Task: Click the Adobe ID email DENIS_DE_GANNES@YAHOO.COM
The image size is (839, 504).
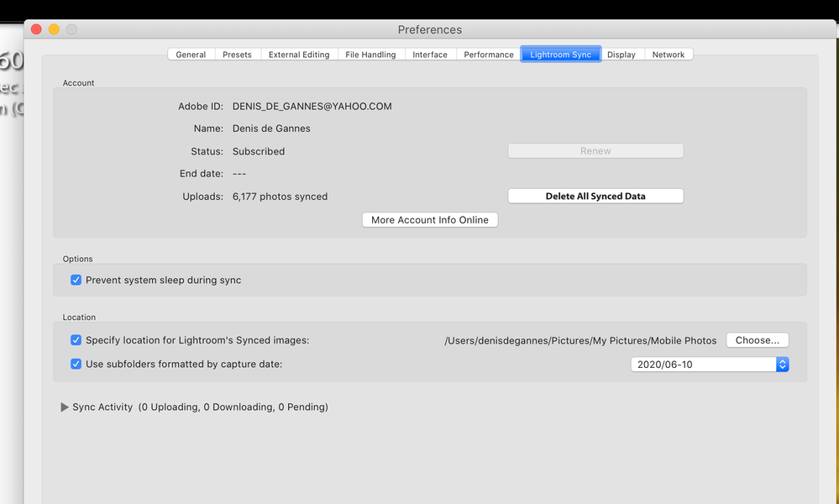Action: coord(312,107)
